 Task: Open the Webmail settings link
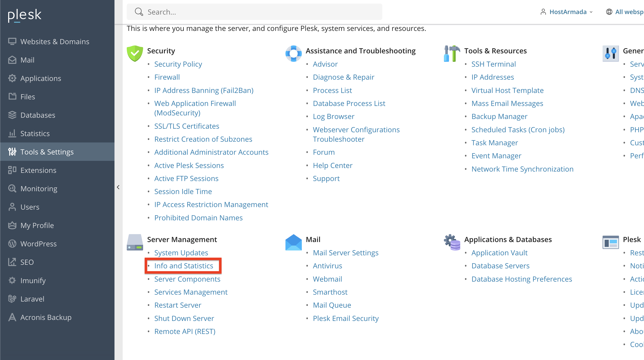coord(327,279)
